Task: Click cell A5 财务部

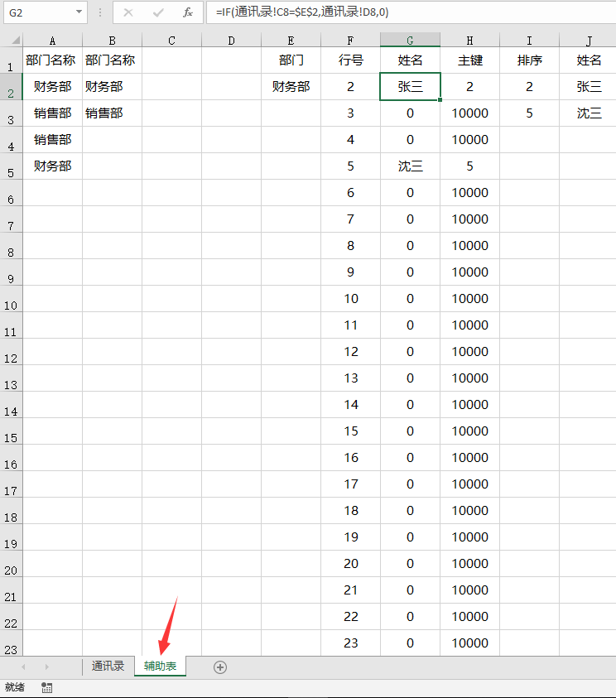Action: 52,166
